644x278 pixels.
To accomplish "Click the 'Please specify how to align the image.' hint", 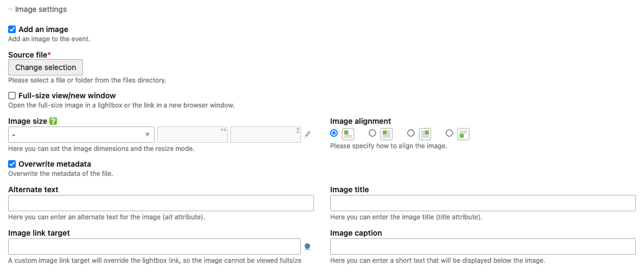I will pyautogui.click(x=388, y=147).
